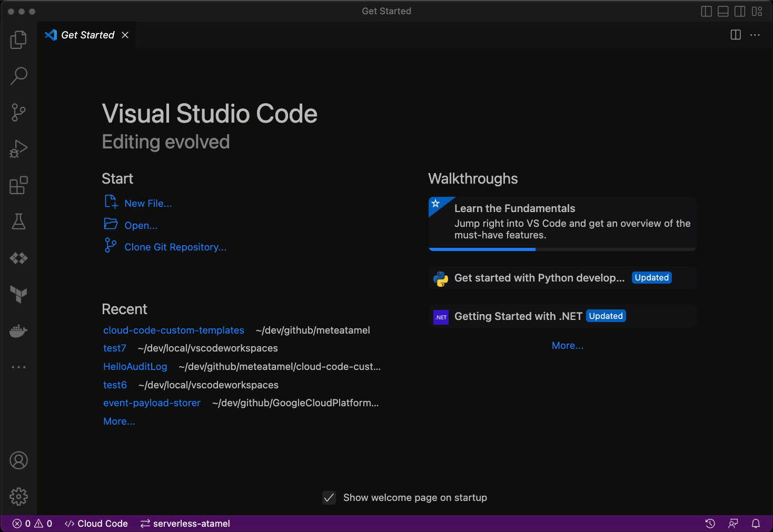Click Clone Git Repository link
Viewport: 773px width, 532px height.
(175, 247)
